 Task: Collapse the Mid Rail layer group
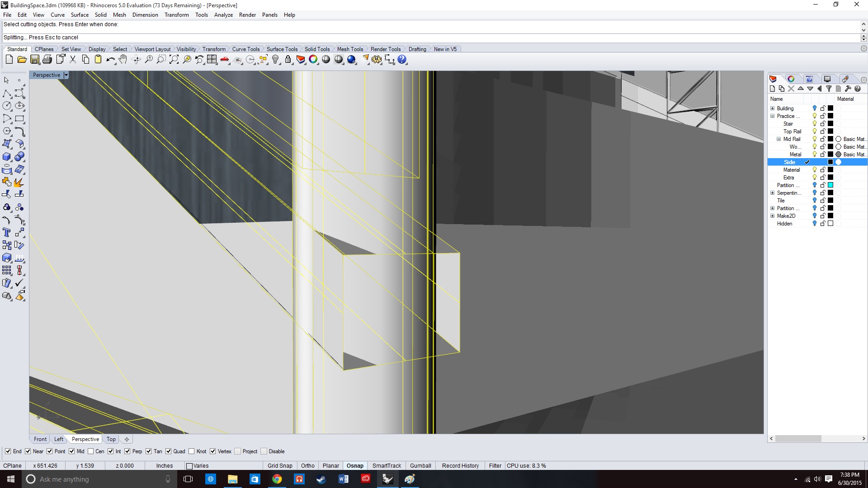tap(778, 139)
